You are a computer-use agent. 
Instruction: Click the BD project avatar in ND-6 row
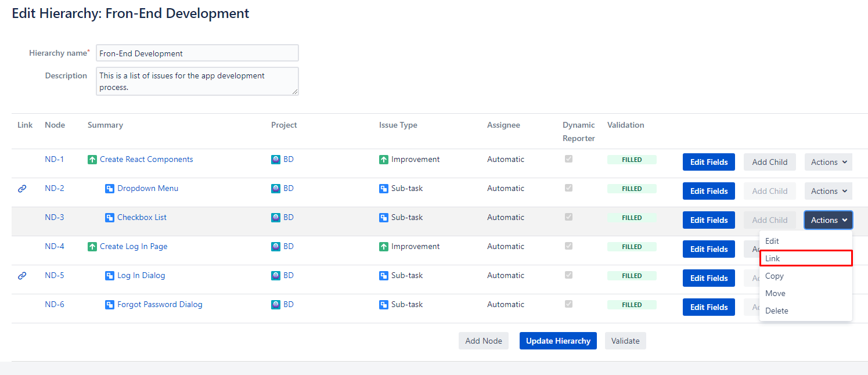(x=276, y=305)
